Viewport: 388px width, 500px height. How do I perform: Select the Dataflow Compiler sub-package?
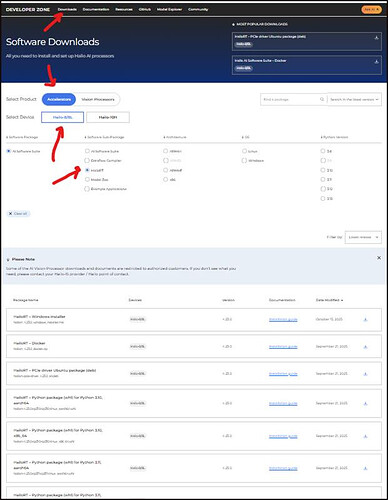tap(87, 160)
